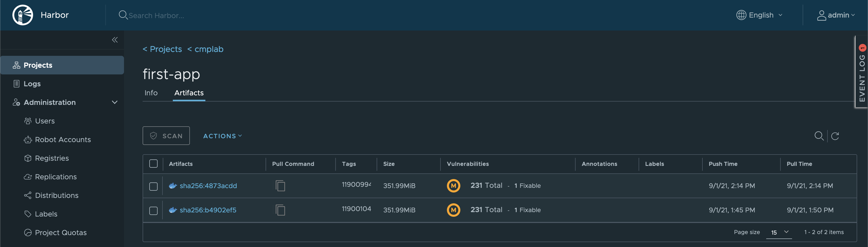This screenshot has height=247, width=868.
Task: Click 231 Total in sha256:4873acdd row
Action: pyautogui.click(x=486, y=185)
